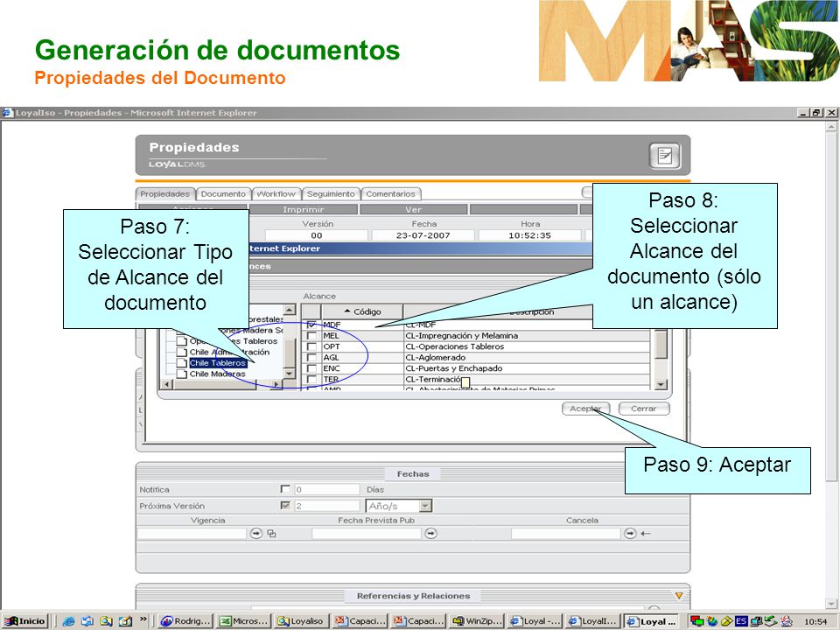Click the Fecha Prevista Pub input field

pos(366,534)
